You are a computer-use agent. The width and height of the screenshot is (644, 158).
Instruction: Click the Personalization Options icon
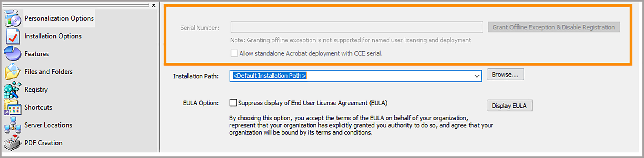point(13,18)
